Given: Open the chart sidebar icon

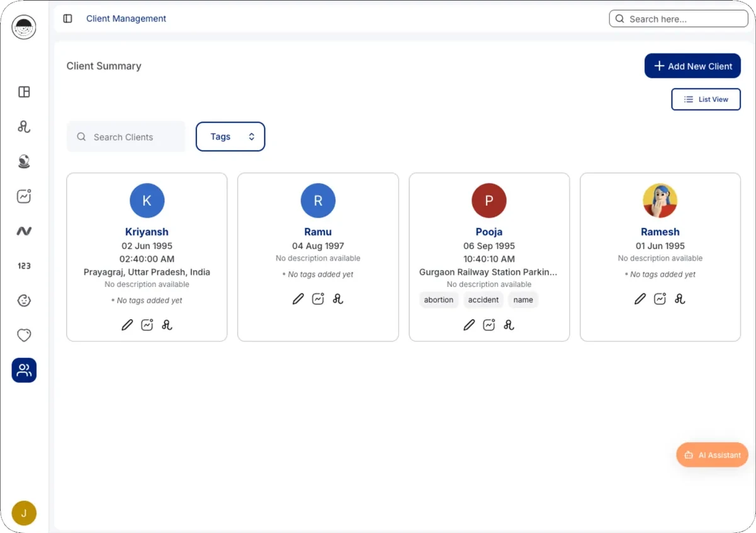Looking at the screenshot, I should (24, 196).
